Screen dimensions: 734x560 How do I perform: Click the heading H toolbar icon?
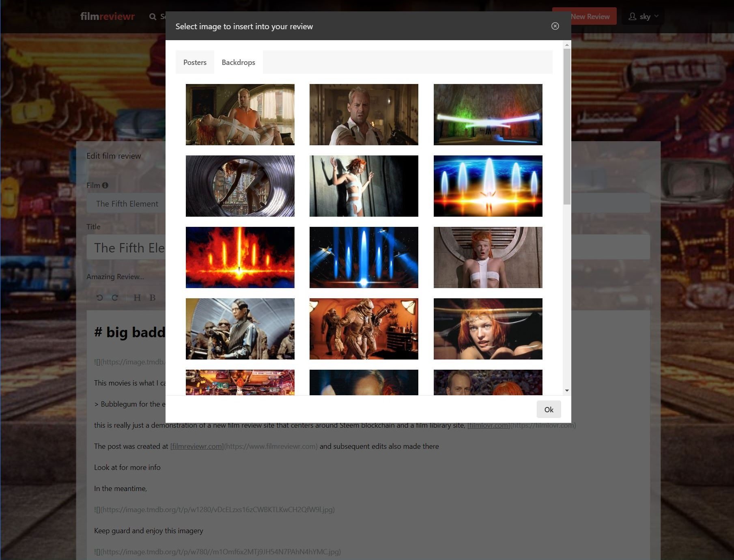[137, 297]
